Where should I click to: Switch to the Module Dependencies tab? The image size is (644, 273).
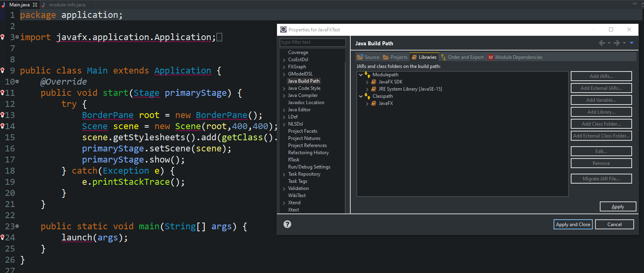pos(515,57)
